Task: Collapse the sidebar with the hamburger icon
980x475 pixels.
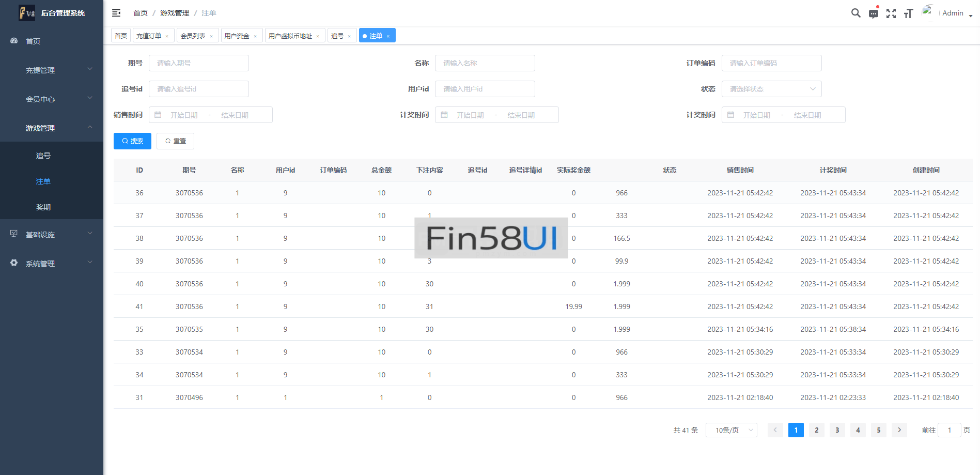Action: click(x=116, y=13)
